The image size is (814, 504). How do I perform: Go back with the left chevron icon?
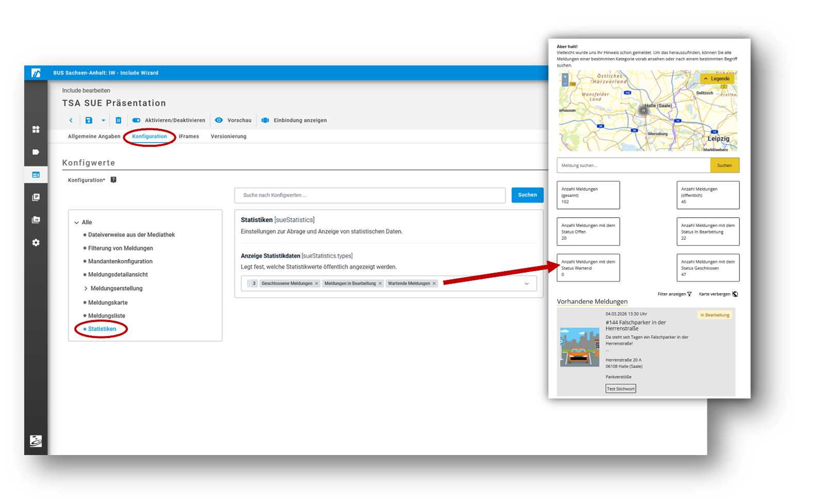point(71,121)
